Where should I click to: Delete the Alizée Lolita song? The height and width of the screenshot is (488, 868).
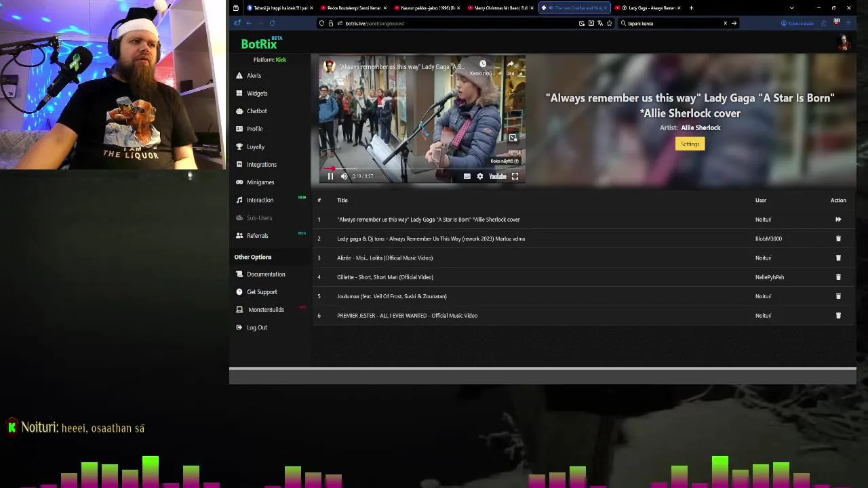coord(838,258)
